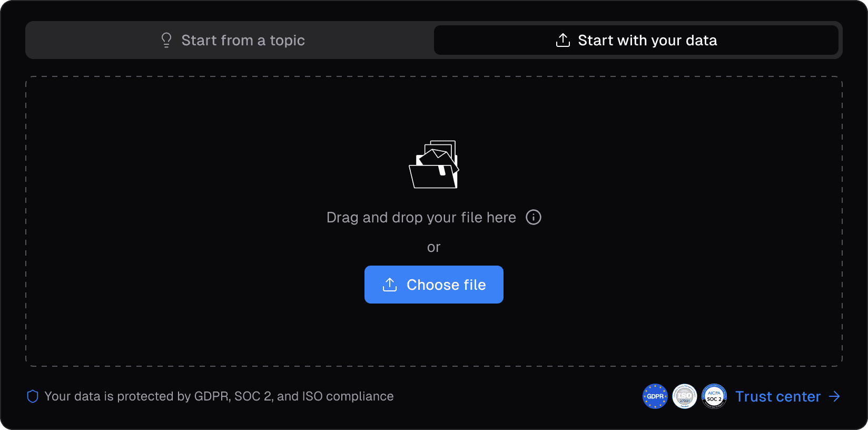Open the Trust center link
868x430 pixels.
point(788,396)
